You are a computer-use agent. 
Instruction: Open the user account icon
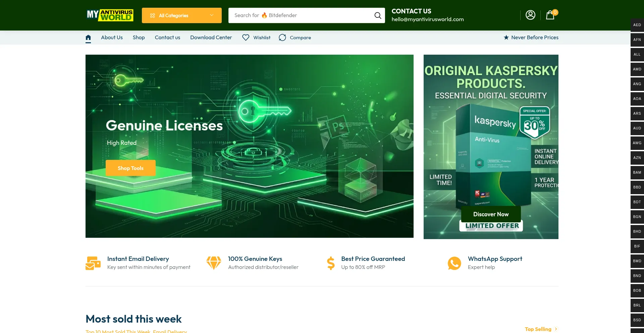tap(530, 15)
